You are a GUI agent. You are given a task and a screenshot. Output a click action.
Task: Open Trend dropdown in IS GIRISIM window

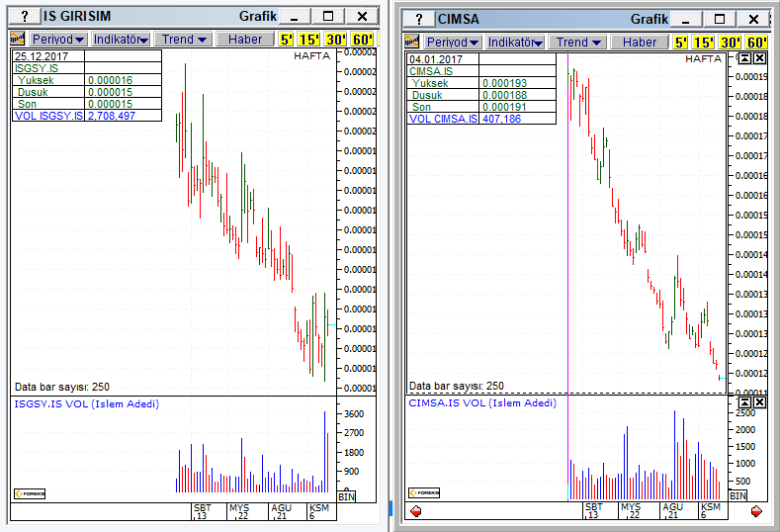point(184,40)
